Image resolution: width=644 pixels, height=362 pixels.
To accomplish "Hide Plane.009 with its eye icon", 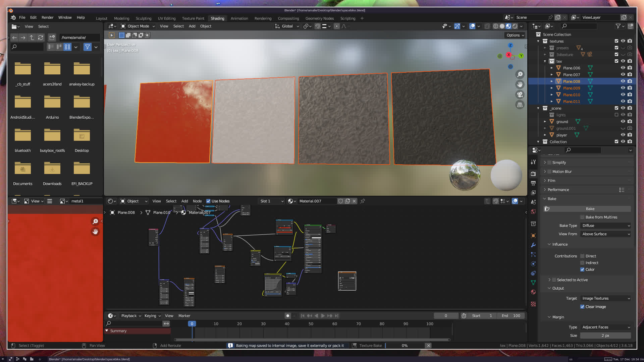I will [x=623, y=88].
